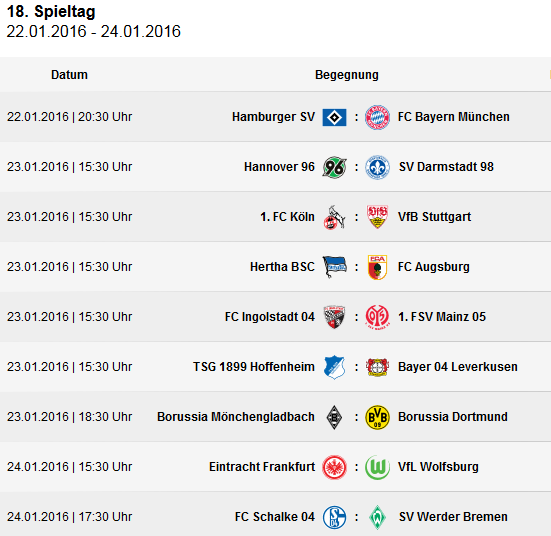Click the VfL Wolfsburg green logo
Screen dimensions: 551x536
click(377, 467)
